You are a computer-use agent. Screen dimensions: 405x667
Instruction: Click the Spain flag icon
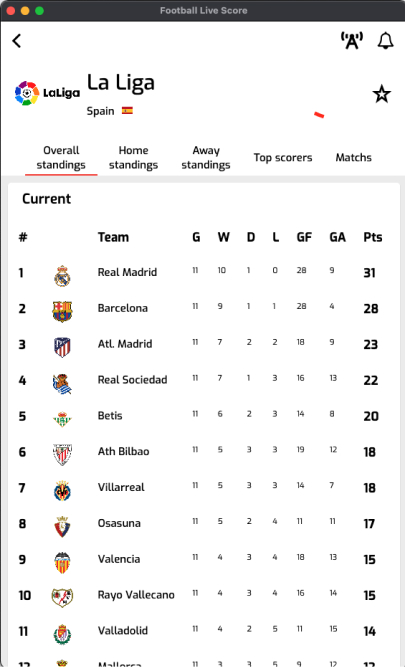coord(127,111)
